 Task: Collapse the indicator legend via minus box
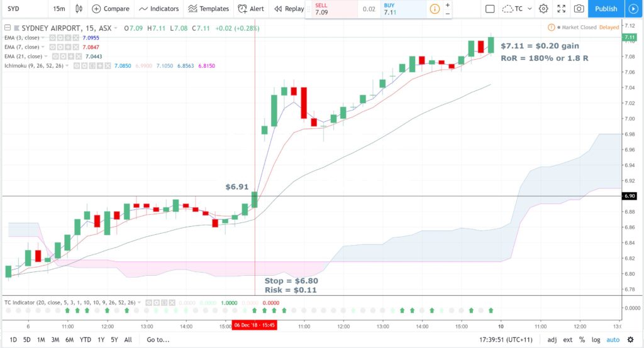(8, 28)
